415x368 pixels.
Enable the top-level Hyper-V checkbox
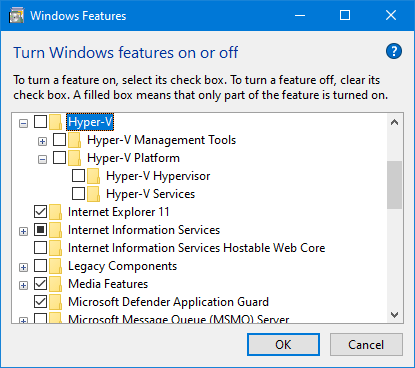(x=40, y=122)
